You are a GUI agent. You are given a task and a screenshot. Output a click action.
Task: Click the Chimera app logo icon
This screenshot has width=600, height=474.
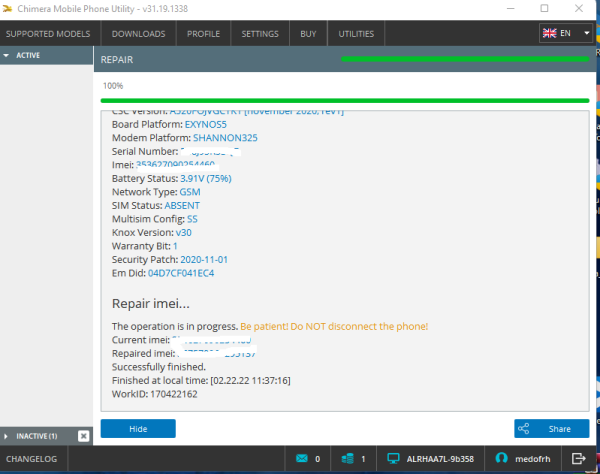tap(7, 8)
